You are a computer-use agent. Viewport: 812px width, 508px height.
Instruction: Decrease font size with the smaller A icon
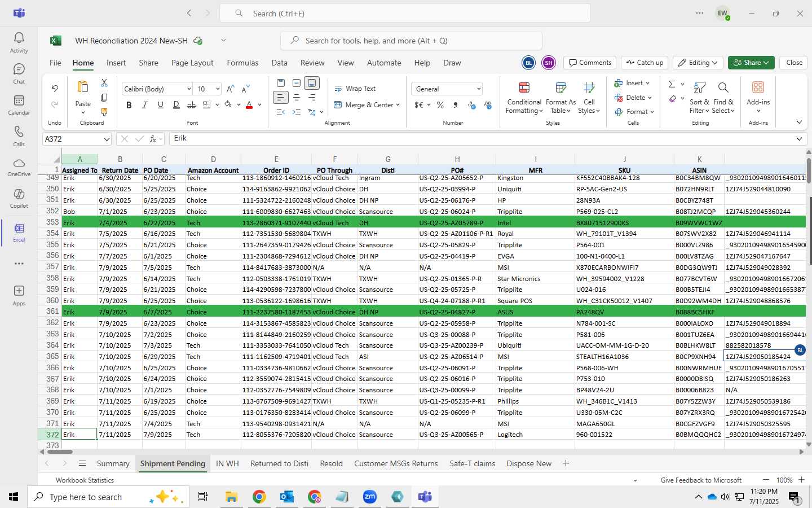(245, 89)
